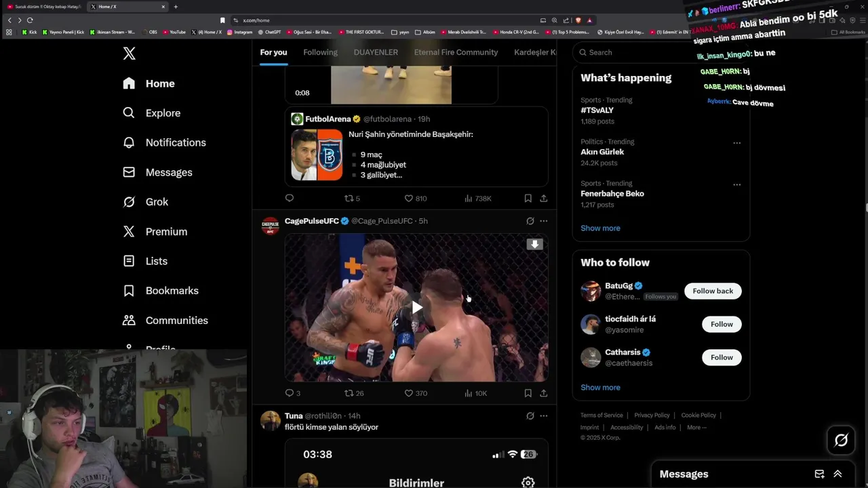Open Grok in the sidebar
This screenshot has width=868, height=488.
tap(145, 202)
